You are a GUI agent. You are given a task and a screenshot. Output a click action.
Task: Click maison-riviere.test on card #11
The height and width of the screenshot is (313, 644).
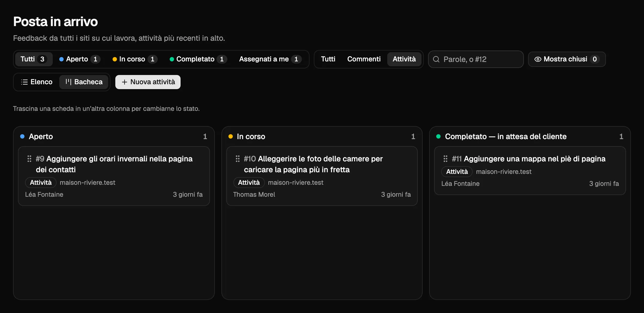[504, 172]
